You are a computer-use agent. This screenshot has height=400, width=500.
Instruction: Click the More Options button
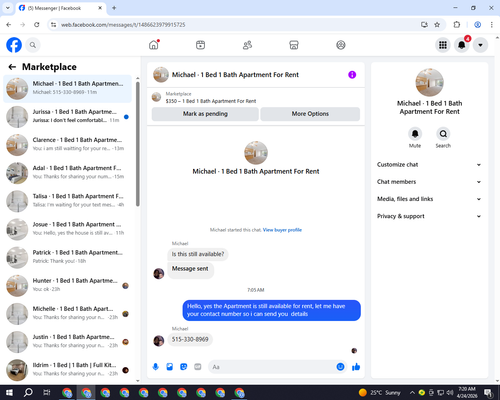[310, 114]
